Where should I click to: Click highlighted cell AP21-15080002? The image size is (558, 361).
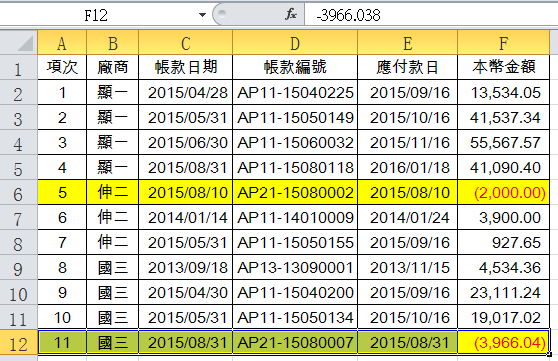295,193
